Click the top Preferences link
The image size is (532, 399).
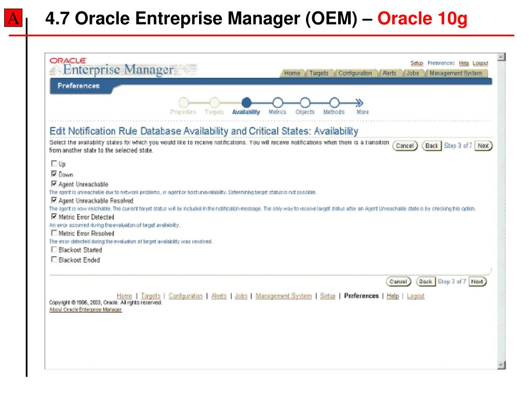pos(441,63)
